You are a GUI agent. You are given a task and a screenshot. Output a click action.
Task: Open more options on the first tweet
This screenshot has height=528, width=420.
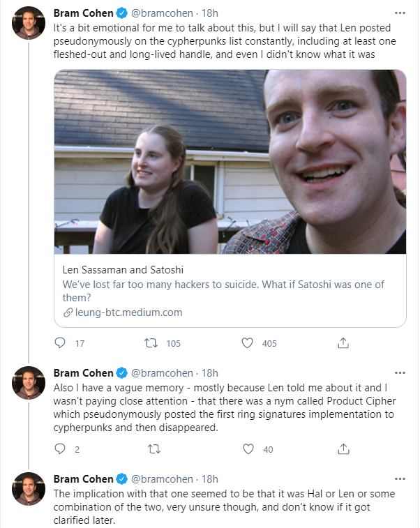[399, 13]
